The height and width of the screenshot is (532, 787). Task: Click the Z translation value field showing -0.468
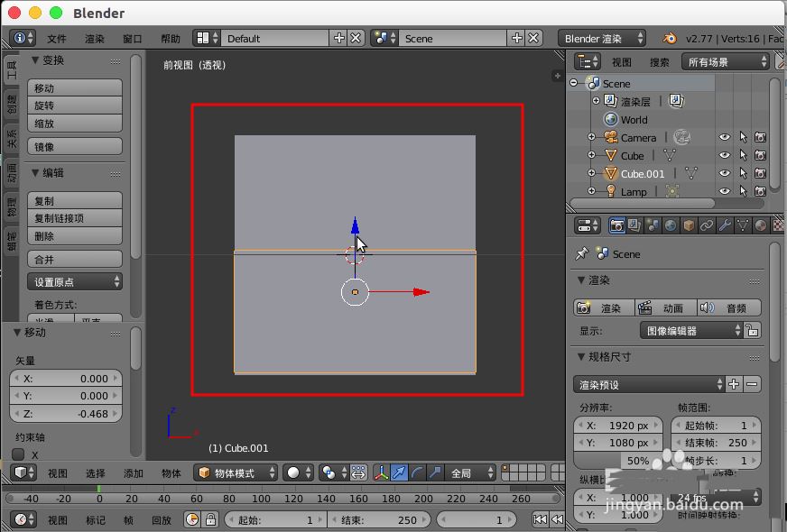click(66, 413)
